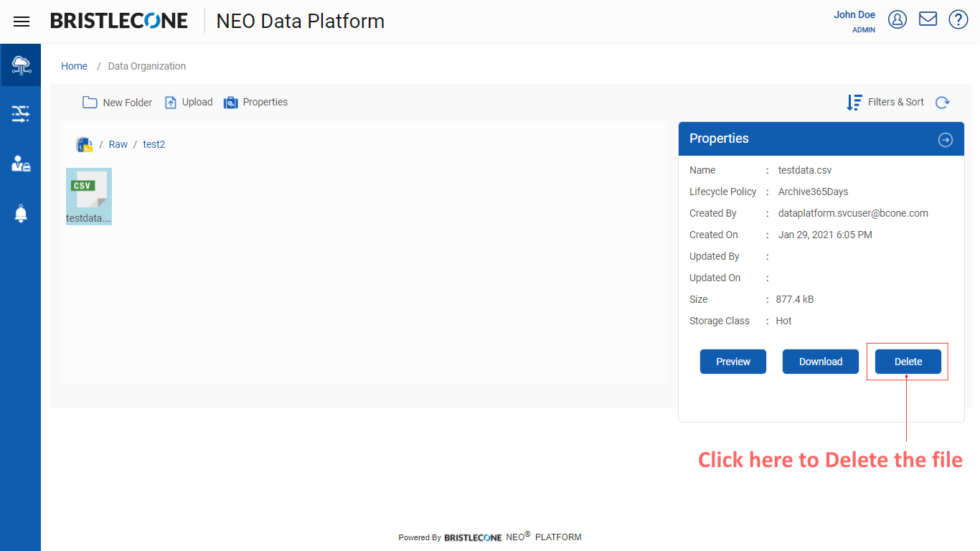The height and width of the screenshot is (551, 980).
Task: Open the user access sidebar icon
Action: [21, 164]
